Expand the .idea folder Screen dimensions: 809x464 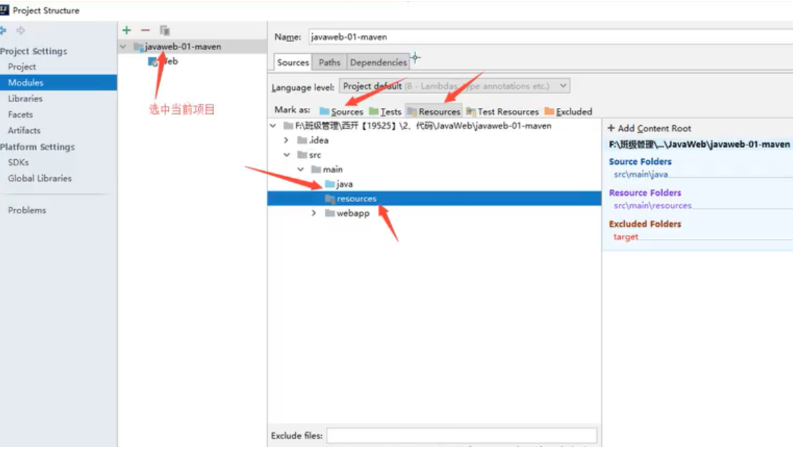click(x=286, y=140)
